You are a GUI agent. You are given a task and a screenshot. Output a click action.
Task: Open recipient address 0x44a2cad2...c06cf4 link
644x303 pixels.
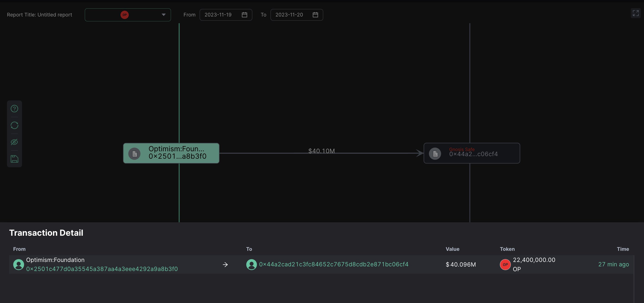tap(334, 264)
